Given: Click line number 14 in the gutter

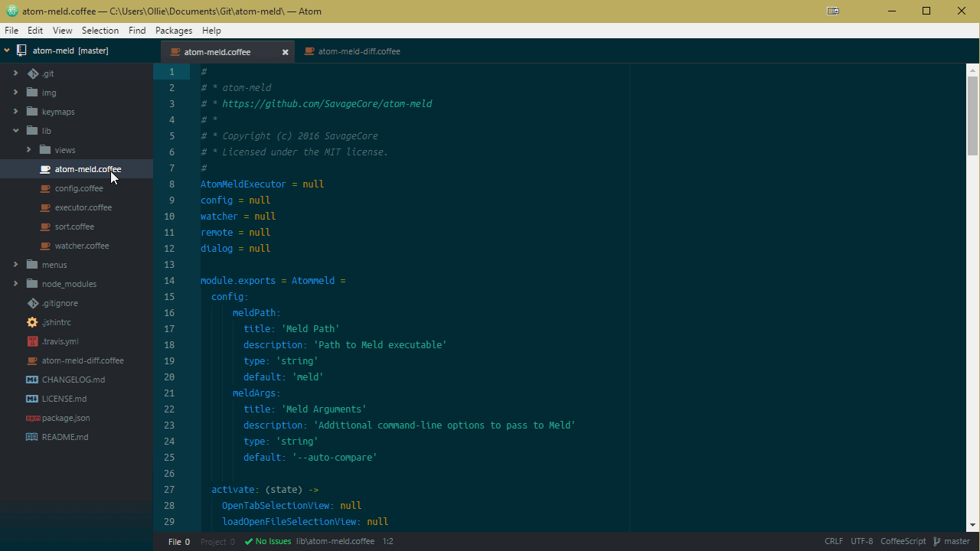Looking at the screenshot, I should click(169, 281).
